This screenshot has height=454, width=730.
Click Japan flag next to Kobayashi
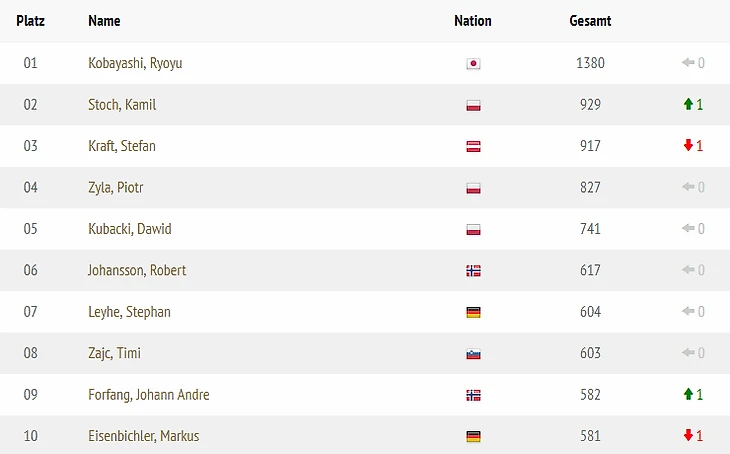[473, 63]
